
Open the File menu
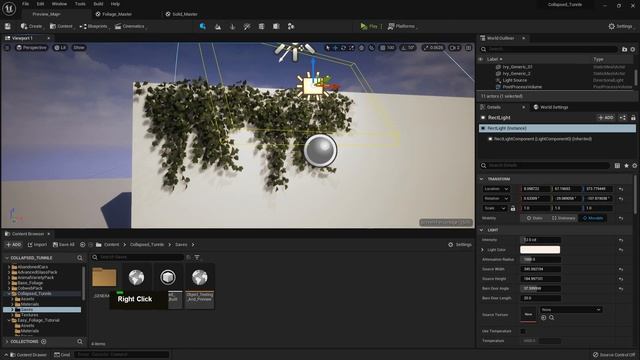(25, 4)
